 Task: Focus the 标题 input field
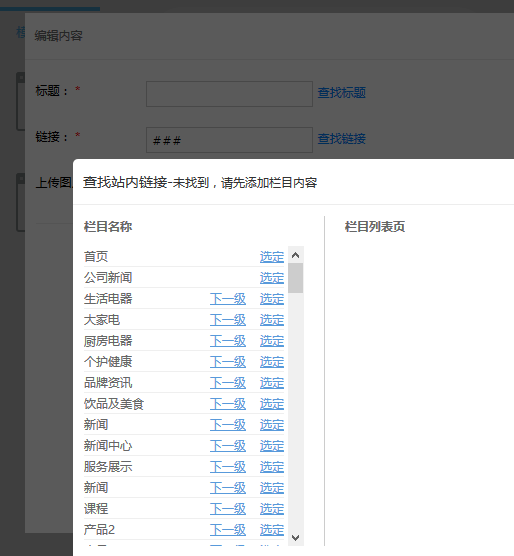tap(229, 94)
